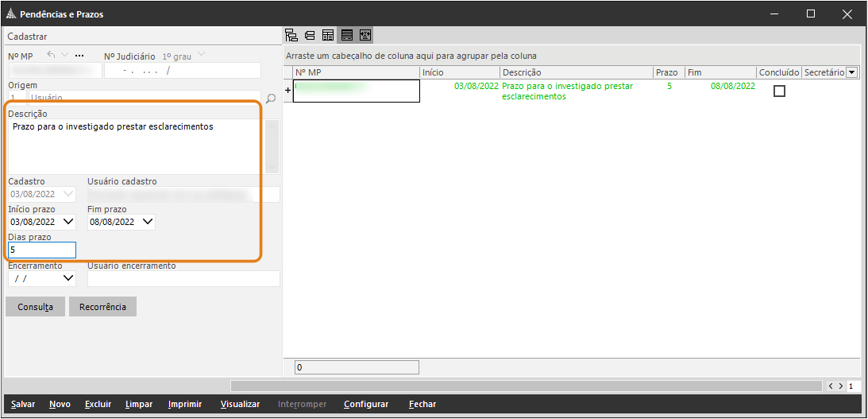Viewport: 868px width, 419px height.
Task: Open the column chooser dropdown after Secretário
Action: tap(852, 72)
